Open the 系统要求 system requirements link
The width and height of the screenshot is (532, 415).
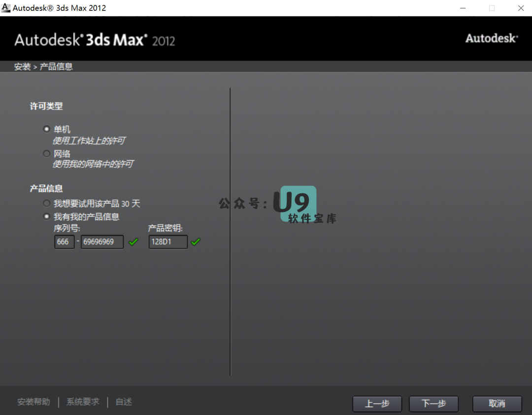[83, 402]
